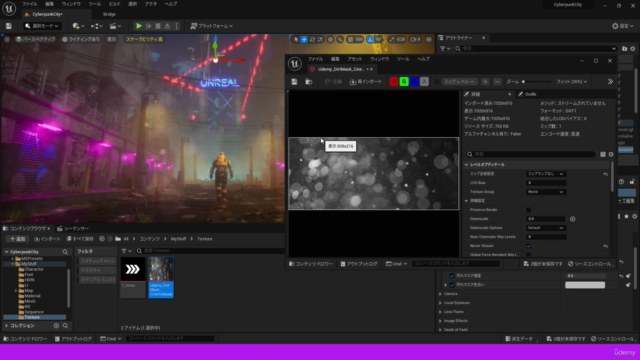Select the viewport rotate tool
The height and width of the screenshot is (360, 640).
pos(312,39)
